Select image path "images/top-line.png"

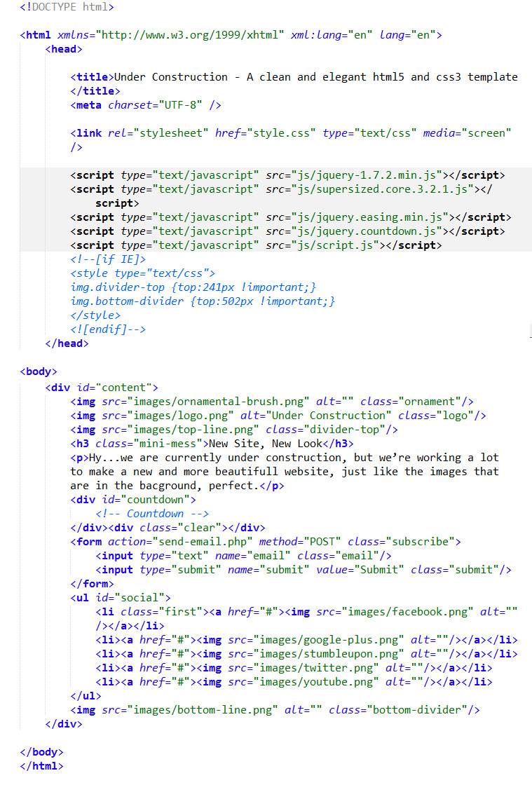(193, 430)
